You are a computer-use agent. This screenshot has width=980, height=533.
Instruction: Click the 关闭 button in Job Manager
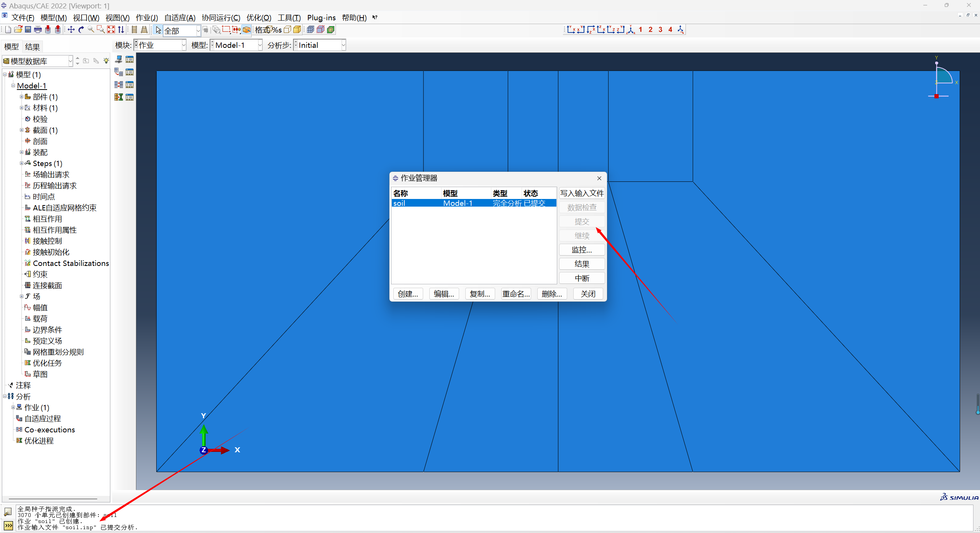pos(588,294)
